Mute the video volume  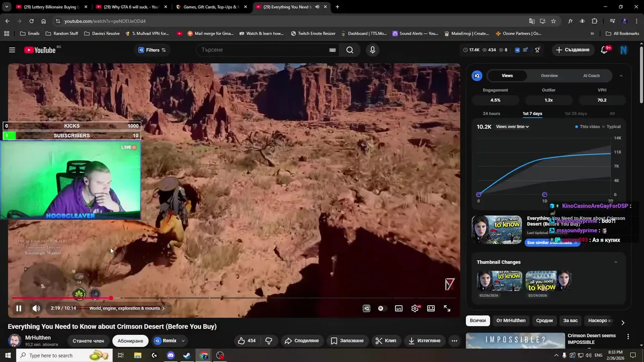click(36, 308)
